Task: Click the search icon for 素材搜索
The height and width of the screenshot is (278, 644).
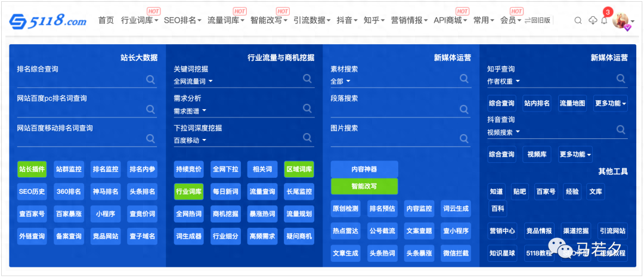Action: tap(464, 79)
